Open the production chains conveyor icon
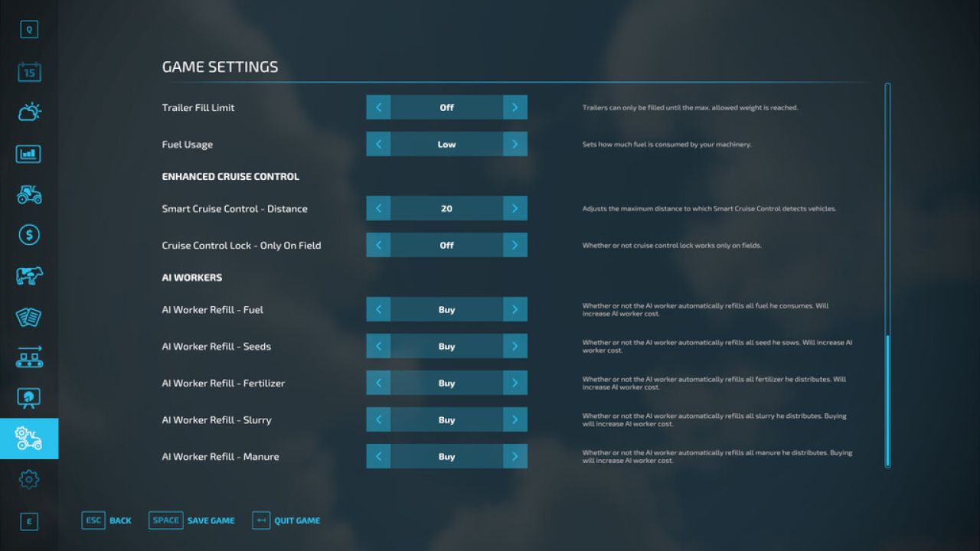The image size is (980, 551). coord(29,357)
